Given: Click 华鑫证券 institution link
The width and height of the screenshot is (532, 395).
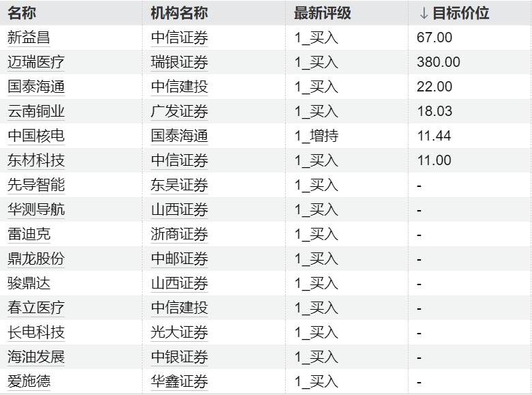Looking at the screenshot, I should coord(179,381).
